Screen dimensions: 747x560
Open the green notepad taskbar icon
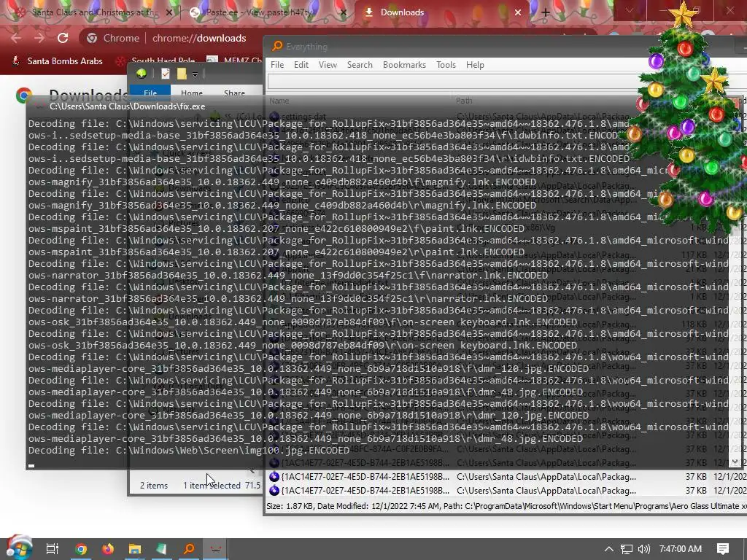(x=161, y=549)
